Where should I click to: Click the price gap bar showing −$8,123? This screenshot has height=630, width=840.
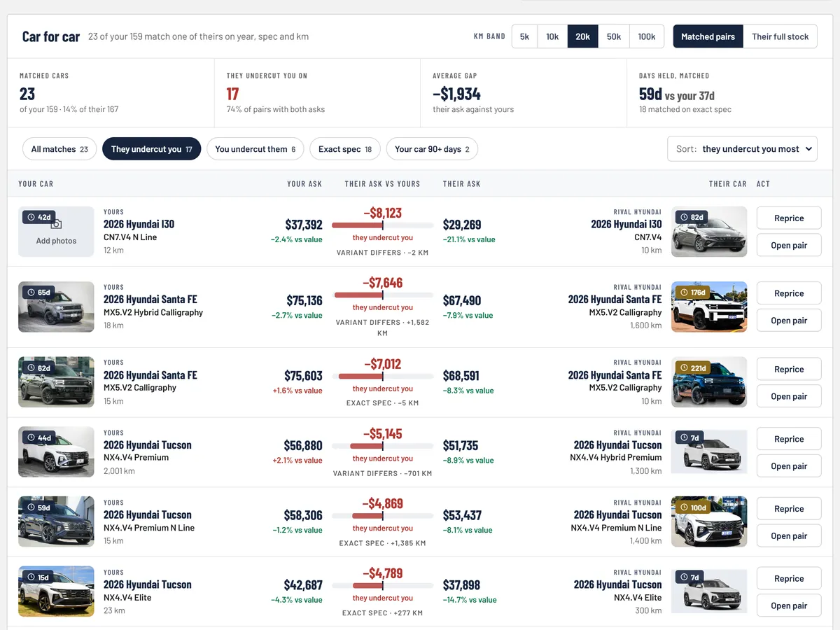pyautogui.click(x=383, y=225)
